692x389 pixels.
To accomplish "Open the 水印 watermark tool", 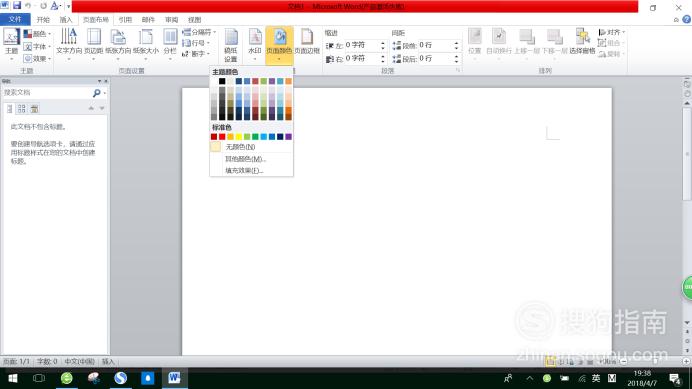I will click(255, 43).
